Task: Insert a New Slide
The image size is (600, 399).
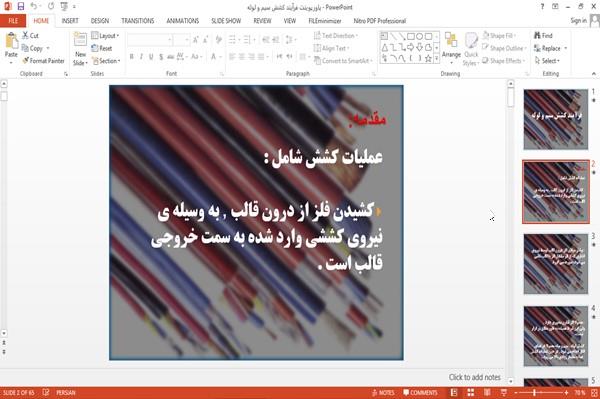Action: (x=80, y=49)
